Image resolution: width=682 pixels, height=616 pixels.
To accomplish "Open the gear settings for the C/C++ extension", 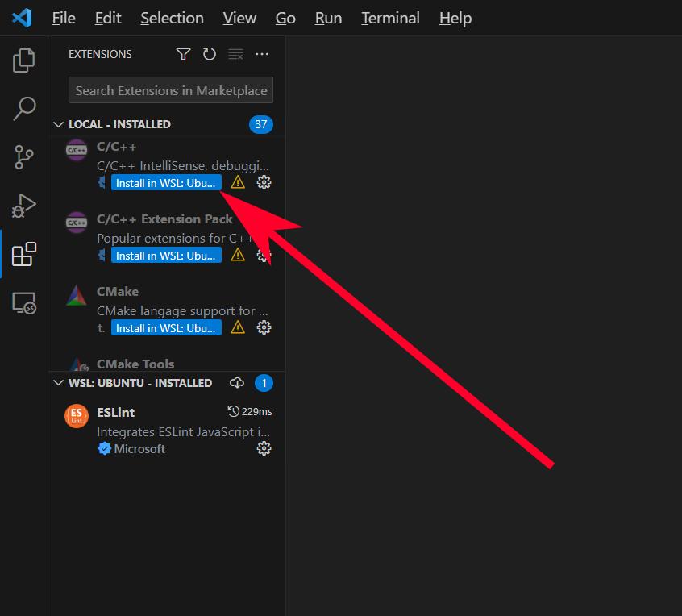I will click(x=264, y=183).
